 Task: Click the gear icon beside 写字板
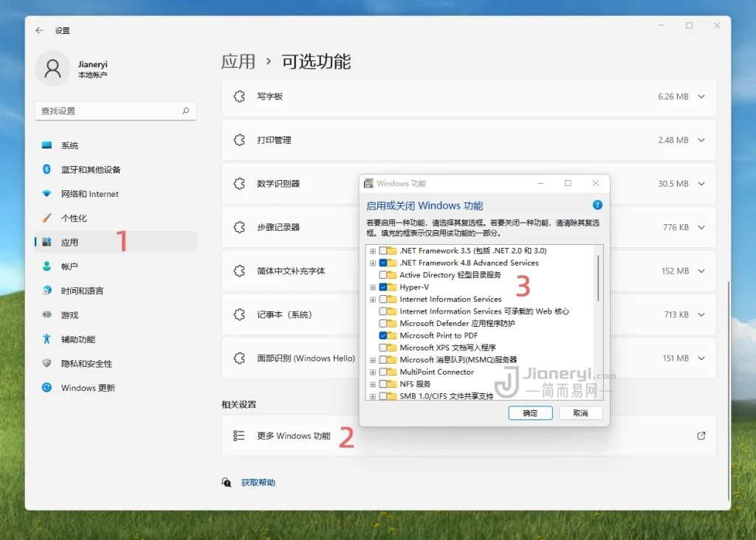pyautogui.click(x=239, y=97)
